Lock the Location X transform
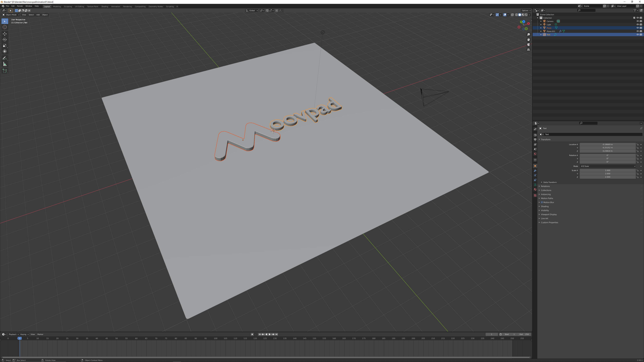Image resolution: width=644 pixels, height=362 pixels. [x=637, y=144]
